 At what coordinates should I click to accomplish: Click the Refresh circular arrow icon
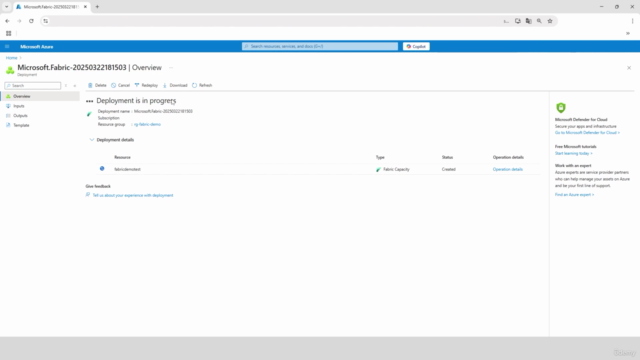coord(194,85)
